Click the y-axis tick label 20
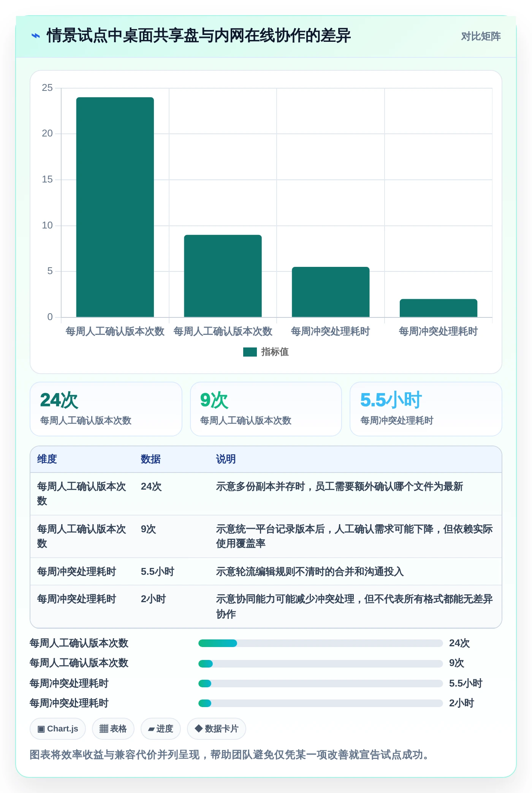 (x=47, y=133)
